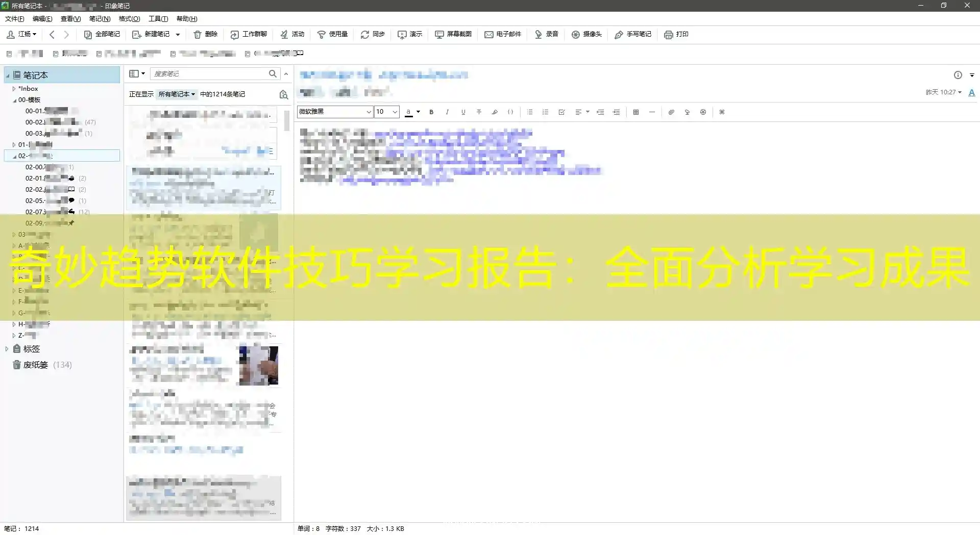Click the 同步 (Sync) button
Screen dimensions: 980x535
pyautogui.click(x=373, y=34)
